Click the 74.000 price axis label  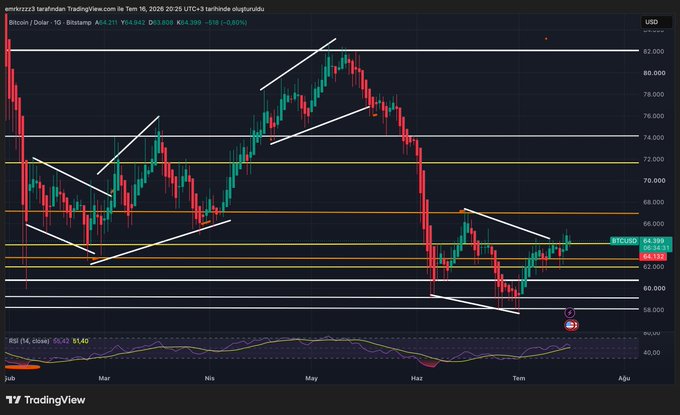tap(654, 137)
